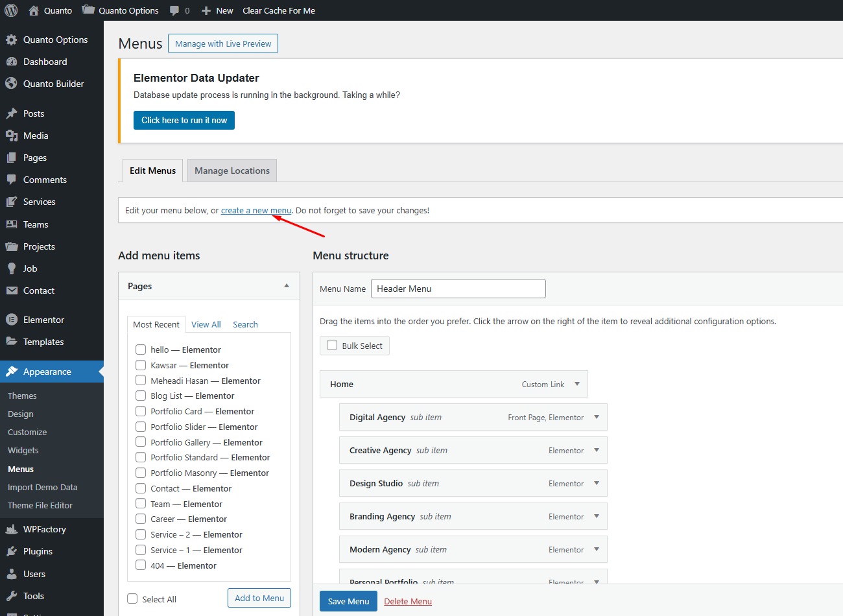Click the Media icon in sidebar
This screenshot has height=616, width=843.
click(x=12, y=136)
